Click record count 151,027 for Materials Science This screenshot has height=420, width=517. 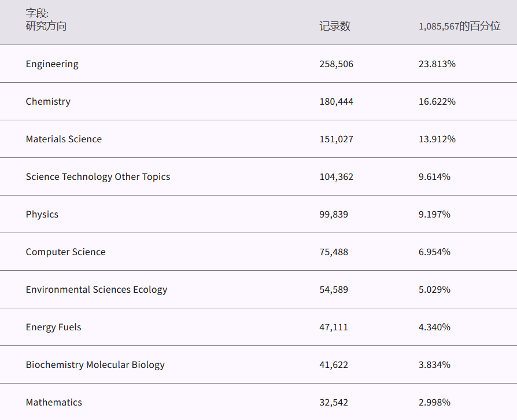point(336,139)
